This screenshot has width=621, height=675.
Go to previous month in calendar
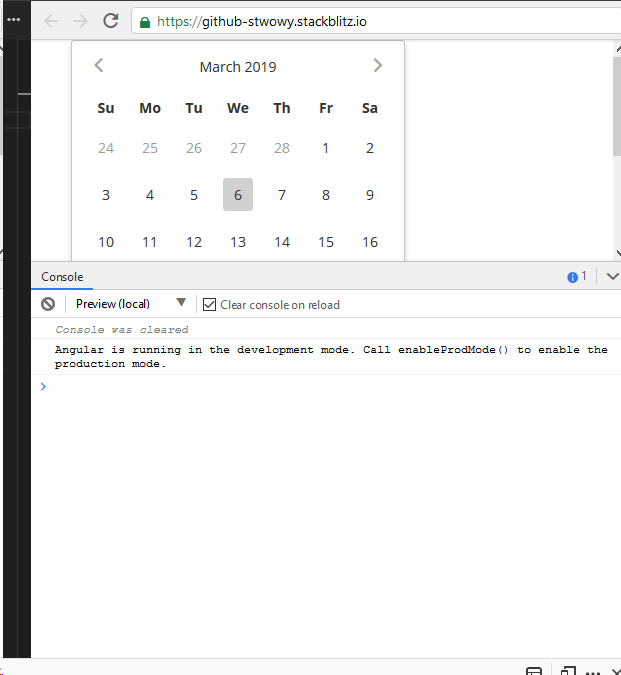[99, 65]
